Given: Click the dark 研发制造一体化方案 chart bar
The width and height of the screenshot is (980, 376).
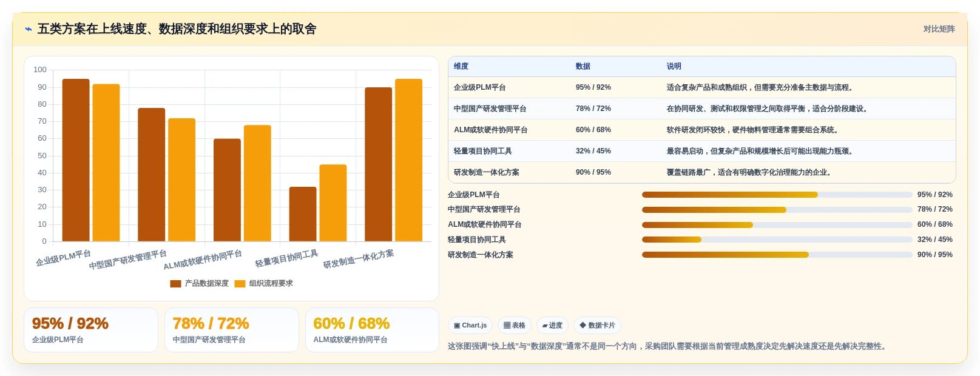Looking at the screenshot, I should pyautogui.click(x=378, y=164).
